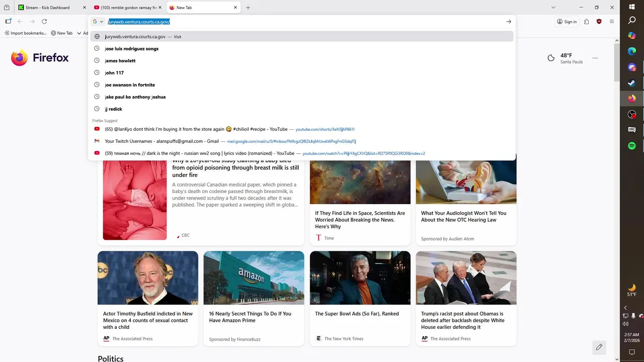Show hidden tray icons chevron

pyautogui.click(x=625, y=308)
